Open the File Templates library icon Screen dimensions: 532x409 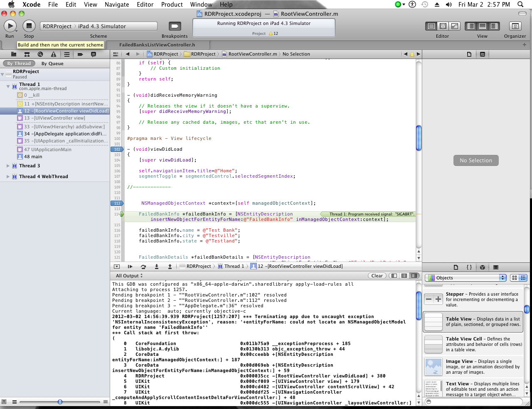(456, 267)
